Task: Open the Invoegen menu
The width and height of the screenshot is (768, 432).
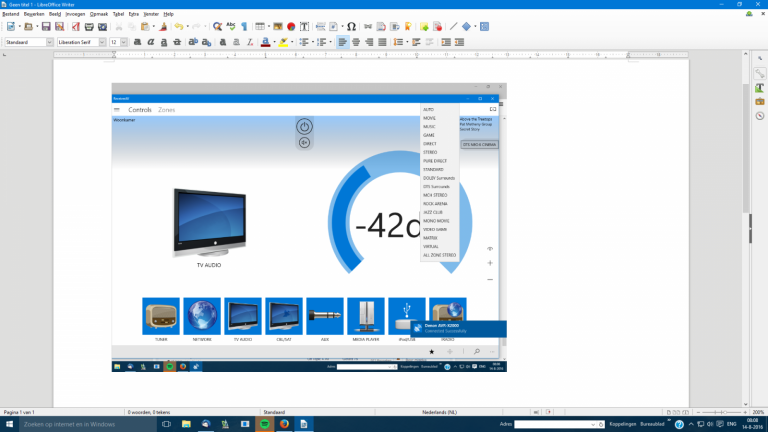Action: coord(75,14)
